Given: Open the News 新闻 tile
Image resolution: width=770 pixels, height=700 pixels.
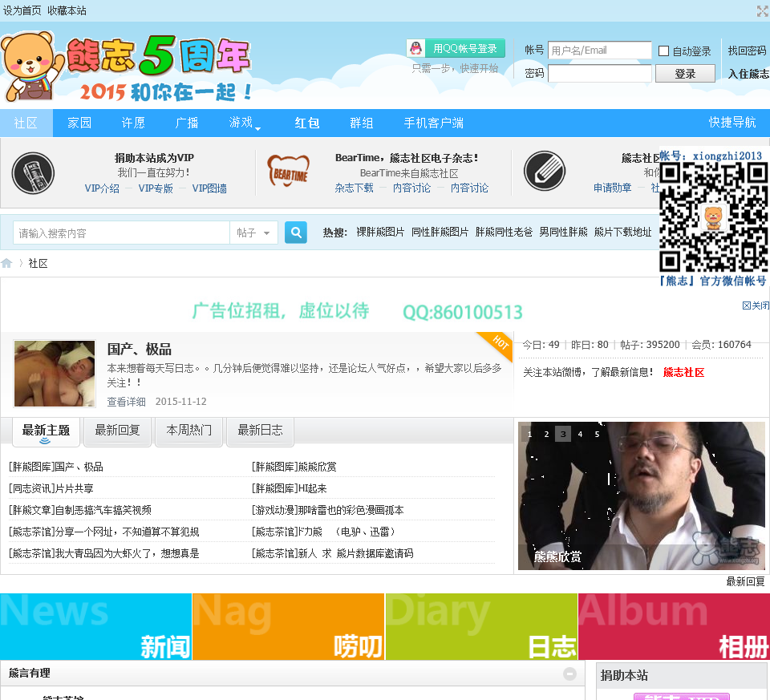Looking at the screenshot, I should pos(95,626).
